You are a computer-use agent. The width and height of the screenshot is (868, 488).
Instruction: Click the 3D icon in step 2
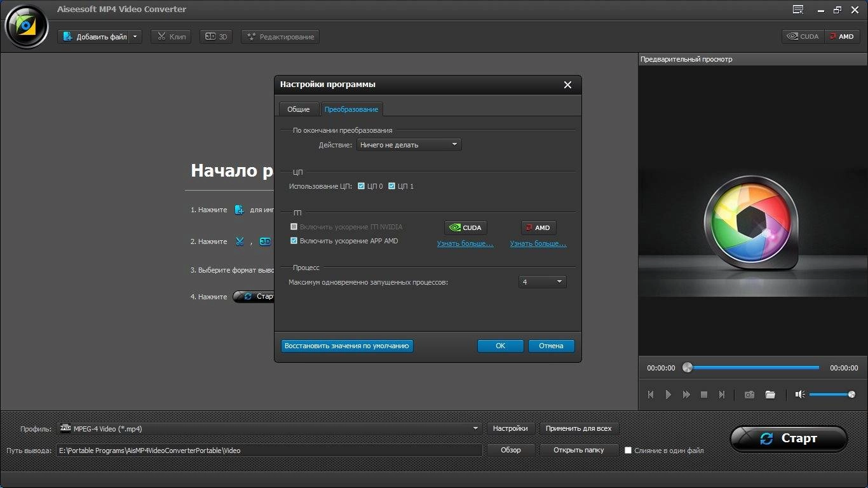pyautogui.click(x=265, y=241)
